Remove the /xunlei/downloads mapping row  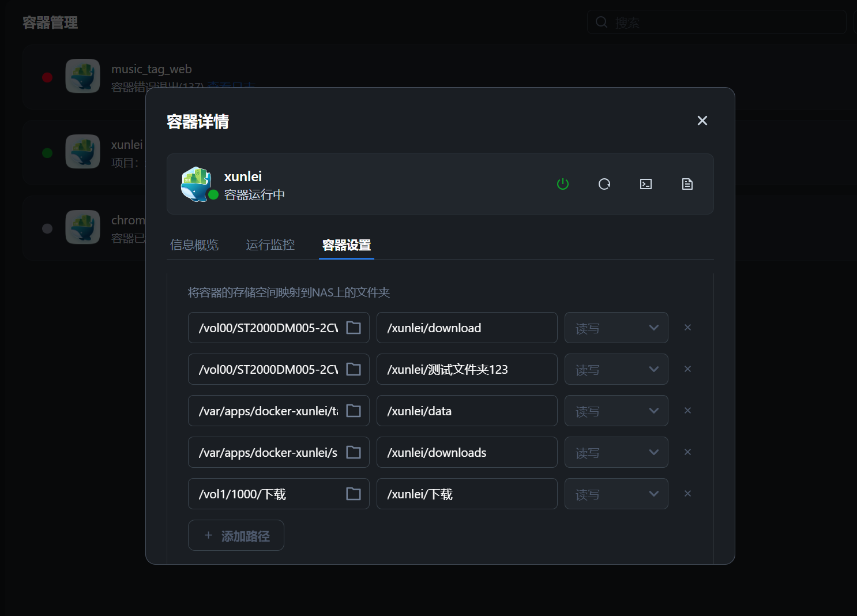pos(687,452)
